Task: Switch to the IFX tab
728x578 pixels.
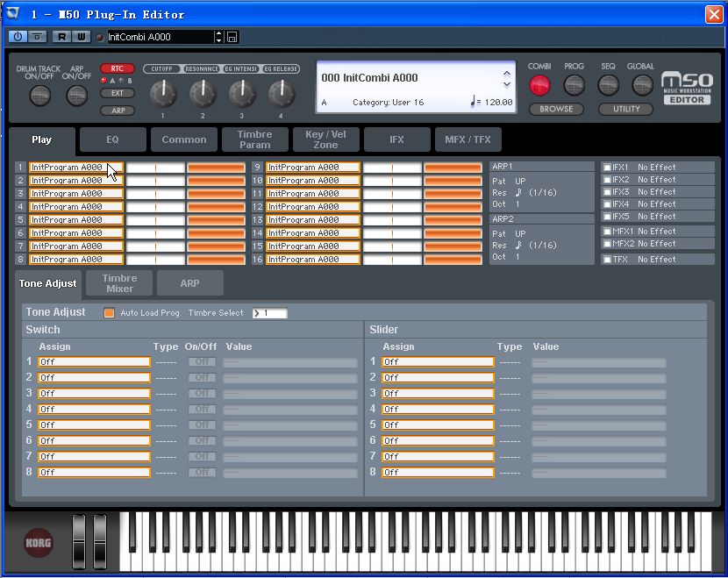Action: [397, 139]
